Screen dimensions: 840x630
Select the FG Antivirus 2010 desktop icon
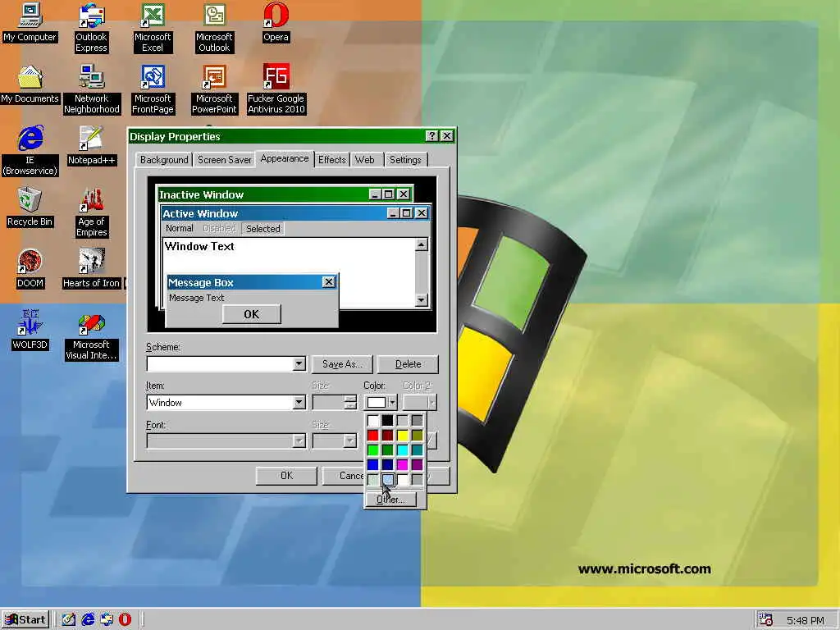[276, 89]
